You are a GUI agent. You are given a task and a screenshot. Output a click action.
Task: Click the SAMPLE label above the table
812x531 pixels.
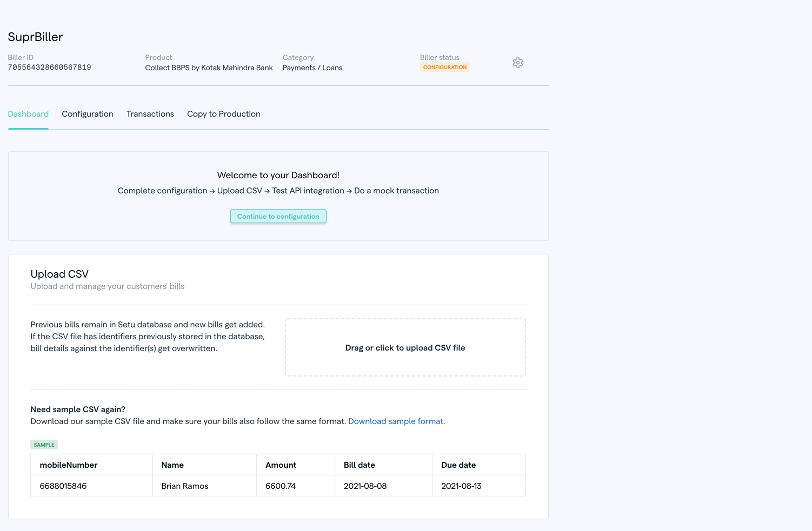click(x=44, y=444)
